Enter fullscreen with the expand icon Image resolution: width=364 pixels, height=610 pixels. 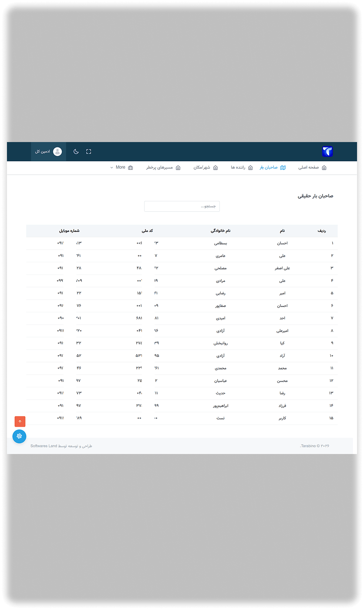point(89,152)
